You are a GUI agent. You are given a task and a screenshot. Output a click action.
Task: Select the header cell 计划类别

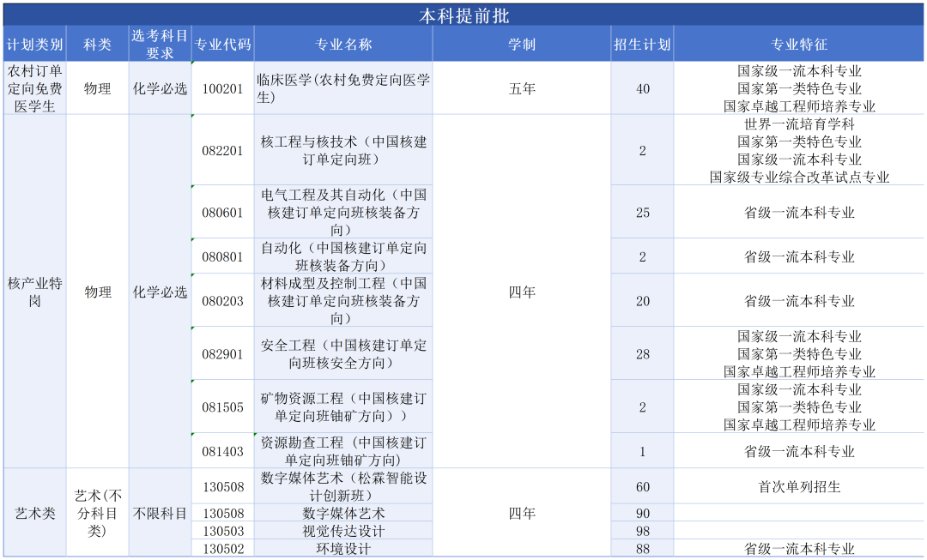click(35, 44)
